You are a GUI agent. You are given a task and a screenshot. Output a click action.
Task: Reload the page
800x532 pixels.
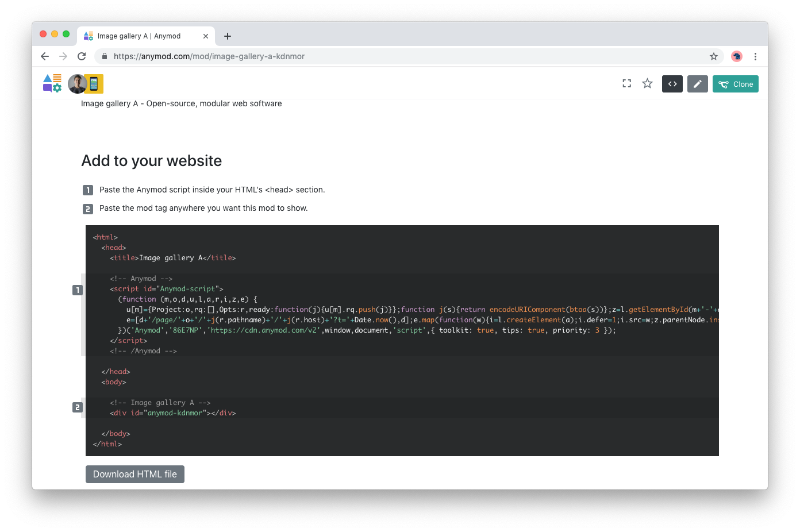coord(82,56)
